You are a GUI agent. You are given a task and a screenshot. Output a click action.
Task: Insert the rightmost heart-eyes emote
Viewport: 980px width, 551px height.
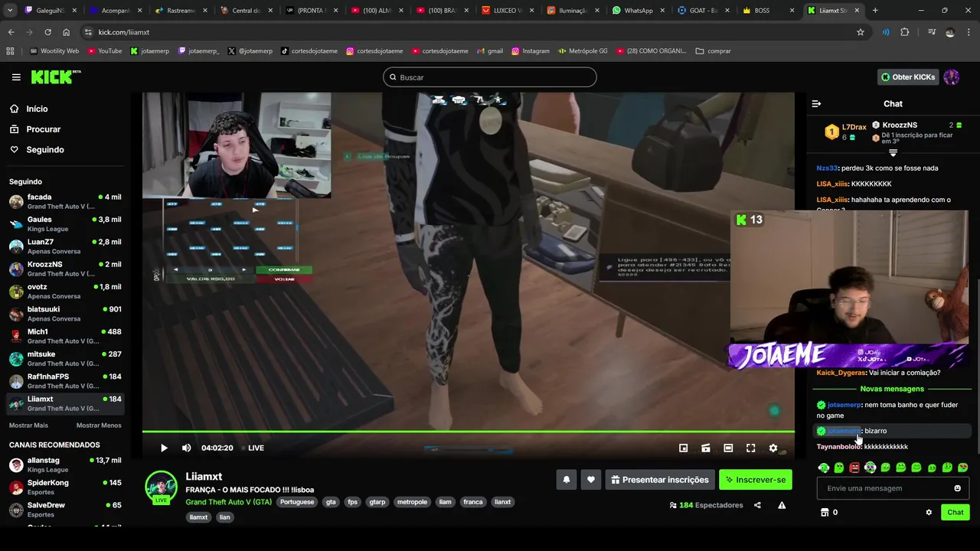[x=962, y=468]
